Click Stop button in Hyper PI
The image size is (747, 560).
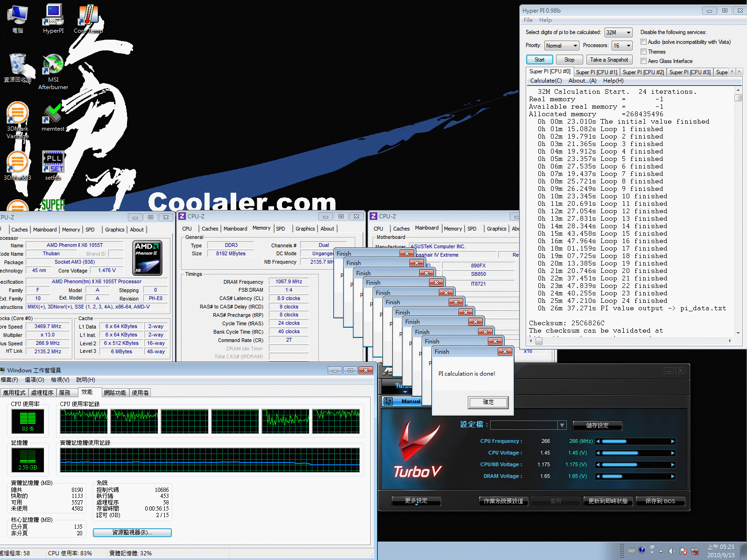[570, 60]
